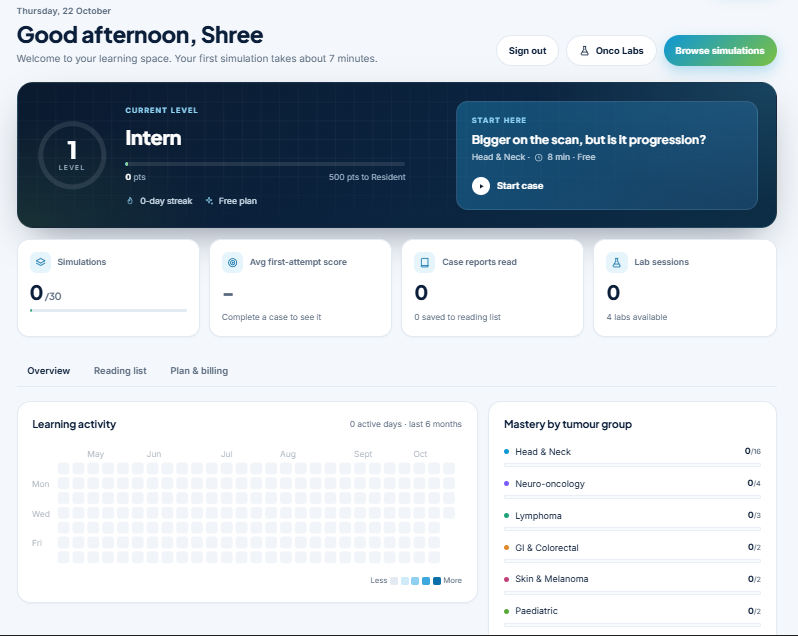The height and width of the screenshot is (636, 798).
Task: Click 'Mastery by tumour group' heading
Action: click(568, 424)
